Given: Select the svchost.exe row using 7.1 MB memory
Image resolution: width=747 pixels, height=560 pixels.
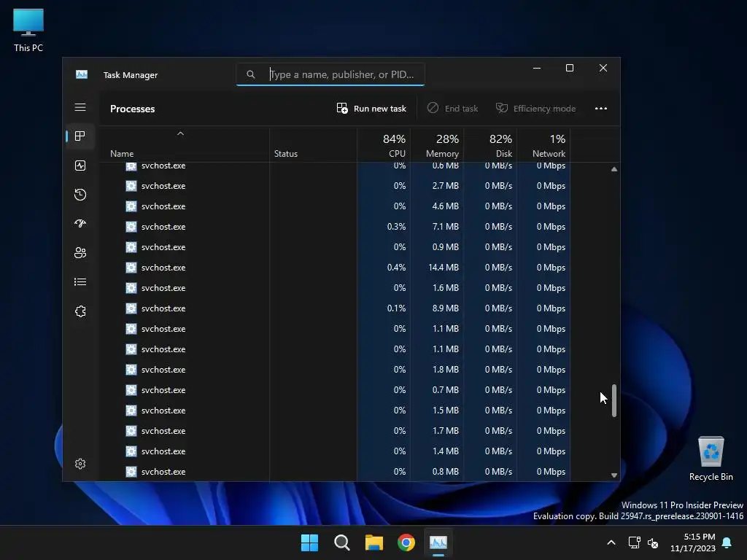Looking at the screenshot, I should point(335,227).
